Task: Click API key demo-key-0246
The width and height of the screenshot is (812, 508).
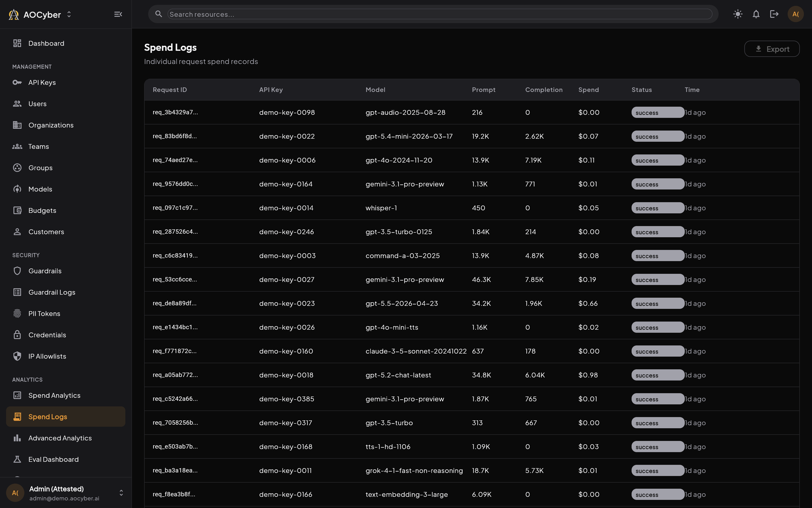Action: tap(286, 232)
